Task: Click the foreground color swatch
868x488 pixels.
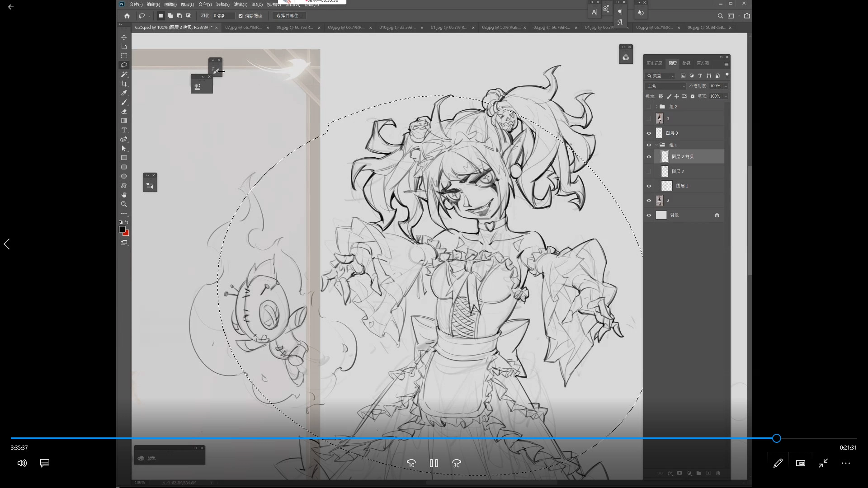Action: tap(122, 230)
